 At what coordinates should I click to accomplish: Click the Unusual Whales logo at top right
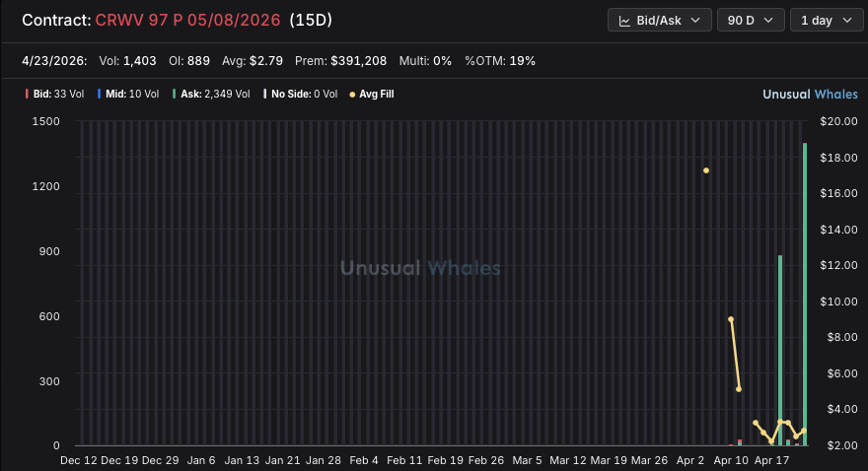(810, 94)
